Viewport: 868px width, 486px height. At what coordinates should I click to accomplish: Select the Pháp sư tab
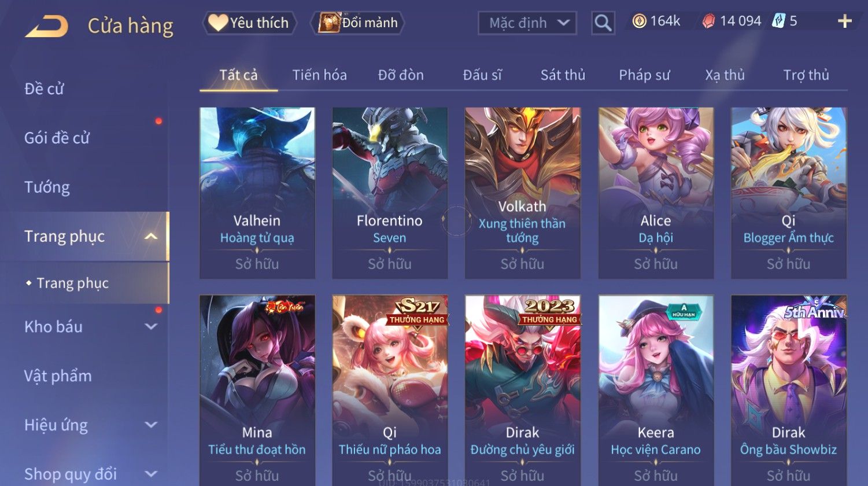644,75
